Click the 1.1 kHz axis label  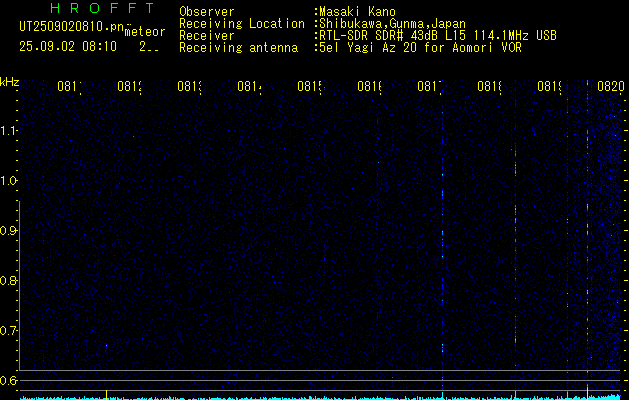8,131
